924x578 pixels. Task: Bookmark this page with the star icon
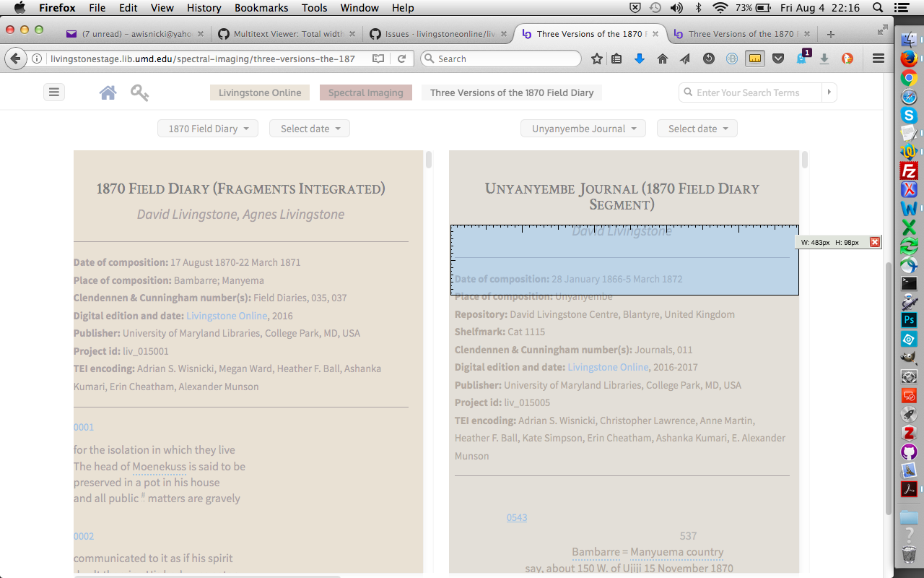pyautogui.click(x=596, y=59)
